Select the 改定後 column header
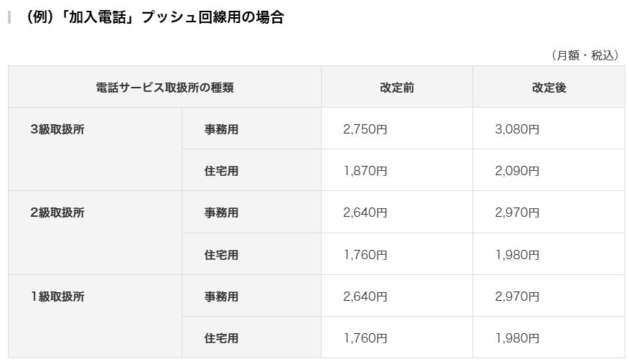Screen dimensions: 629x364 [549, 88]
